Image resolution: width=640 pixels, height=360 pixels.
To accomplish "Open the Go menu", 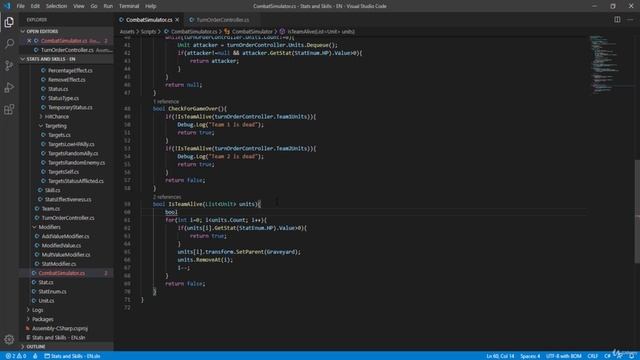I will coord(94,6).
